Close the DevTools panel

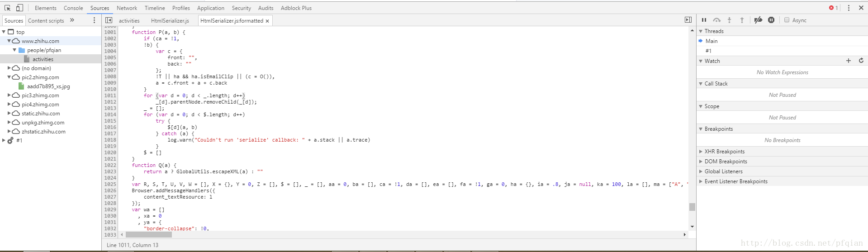[x=861, y=8]
